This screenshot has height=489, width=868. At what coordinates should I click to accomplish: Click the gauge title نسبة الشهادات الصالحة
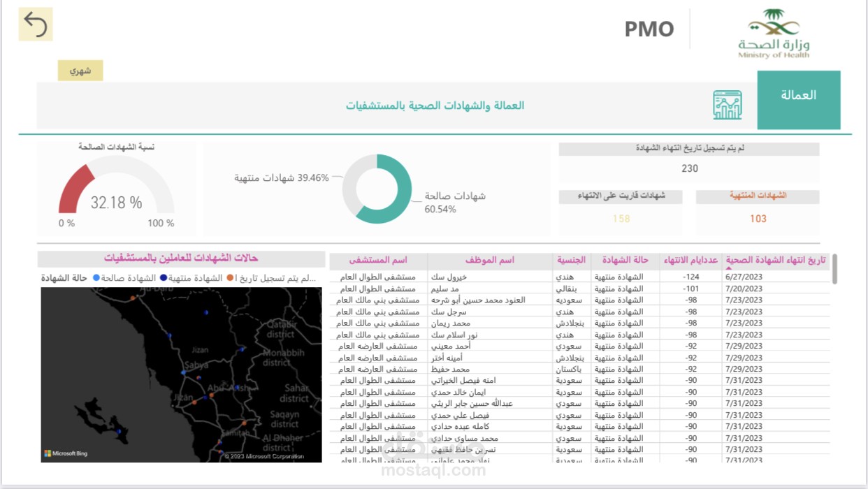click(117, 147)
